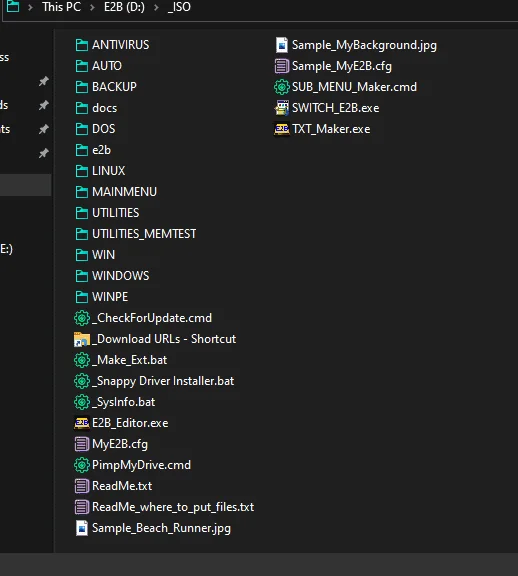Select the PimpMyDrive.cmd file name
Viewport: 518px width, 576px height.
[141, 465]
